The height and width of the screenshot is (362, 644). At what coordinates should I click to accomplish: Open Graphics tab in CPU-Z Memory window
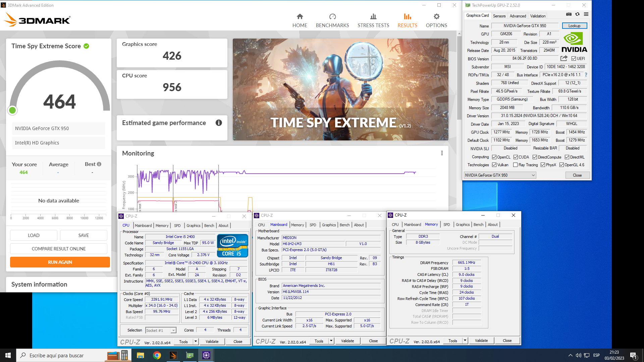point(463,225)
